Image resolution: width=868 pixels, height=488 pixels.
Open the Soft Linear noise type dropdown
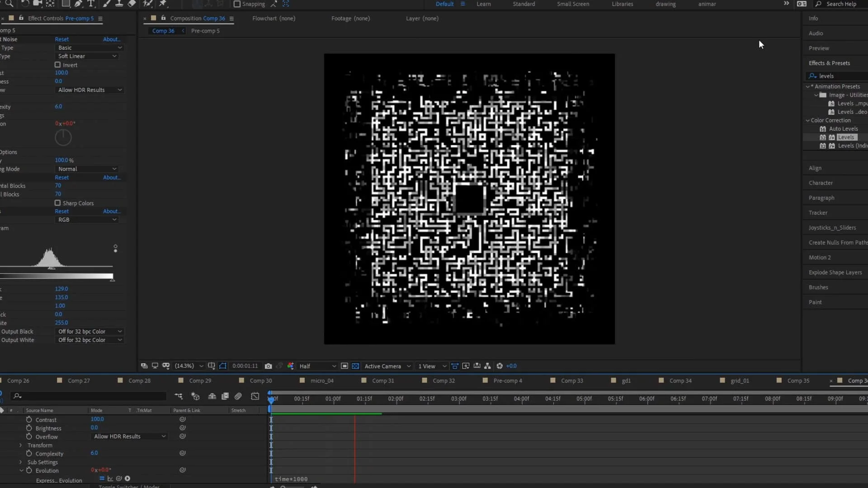pyautogui.click(x=87, y=56)
